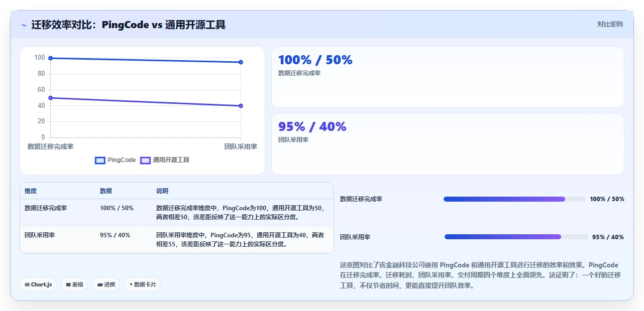Viewport: 644px width, 311px height.
Task: Click 通用开源工具 data point at value 50
Action: click(x=50, y=98)
